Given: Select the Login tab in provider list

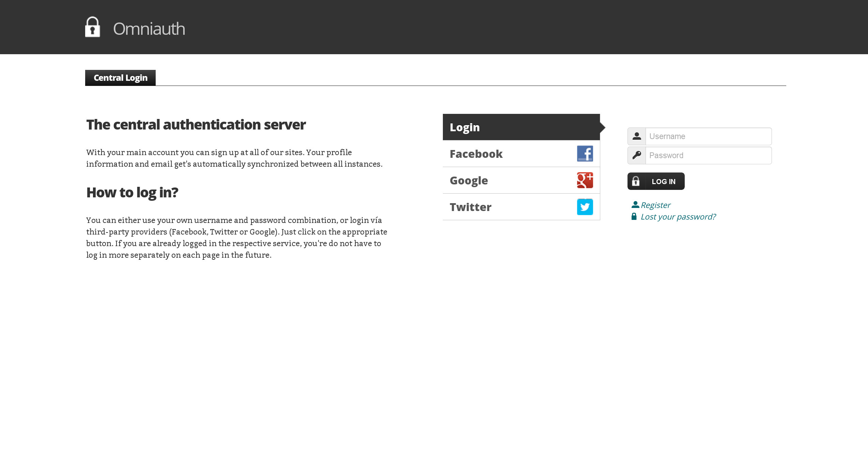Looking at the screenshot, I should [x=521, y=127].
